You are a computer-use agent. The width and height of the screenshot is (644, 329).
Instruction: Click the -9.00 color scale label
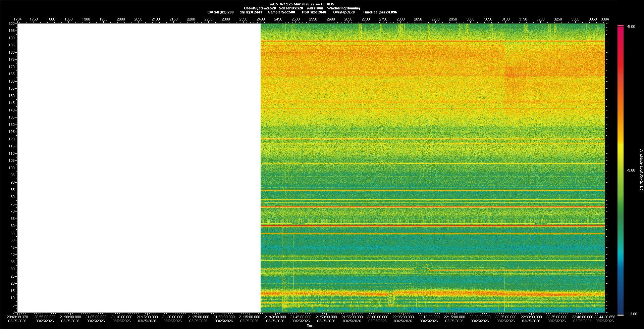coord(631,170)
